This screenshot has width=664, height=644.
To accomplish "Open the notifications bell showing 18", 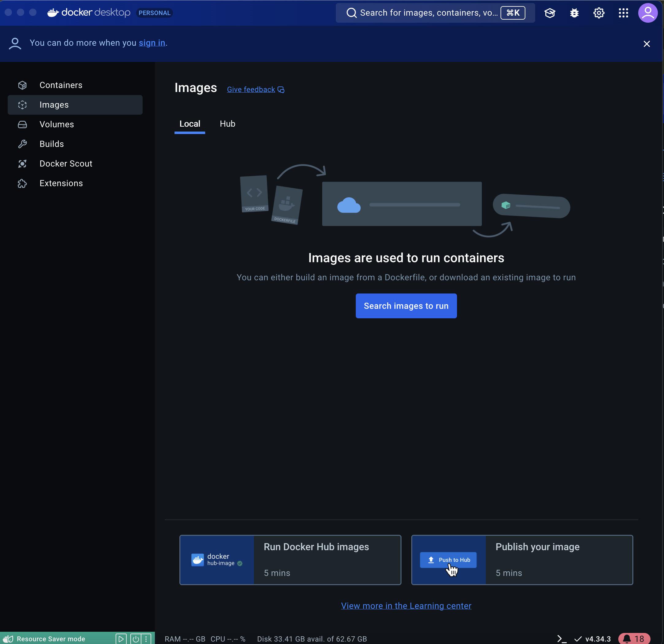I will [x=631, y=638].
